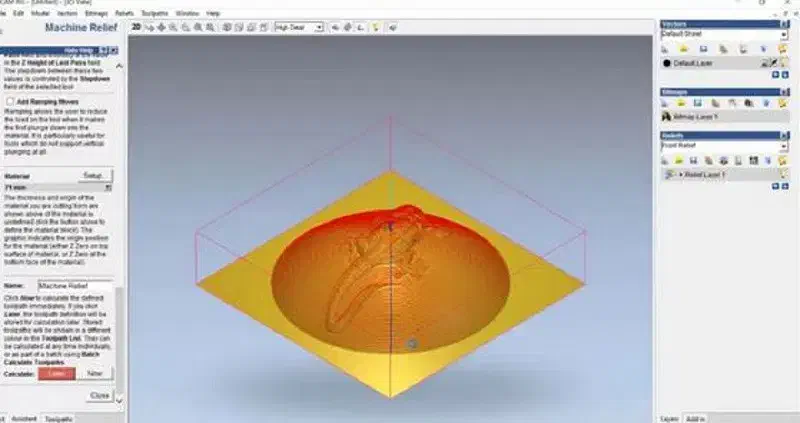This screenshot has width=800, height=423.
Task: Enable the Add Ramping Moves checkbox
Action: coord(10,102)
